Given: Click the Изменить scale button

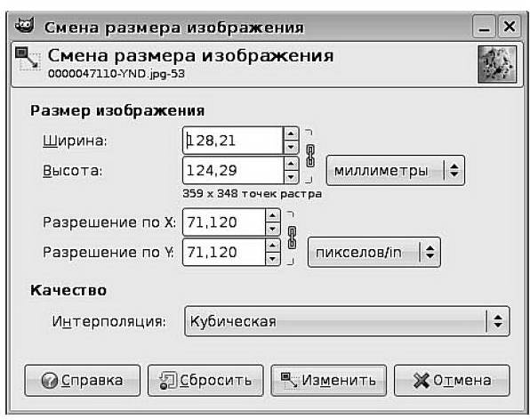Looking at the screenshot, I should tap(328, 381).
